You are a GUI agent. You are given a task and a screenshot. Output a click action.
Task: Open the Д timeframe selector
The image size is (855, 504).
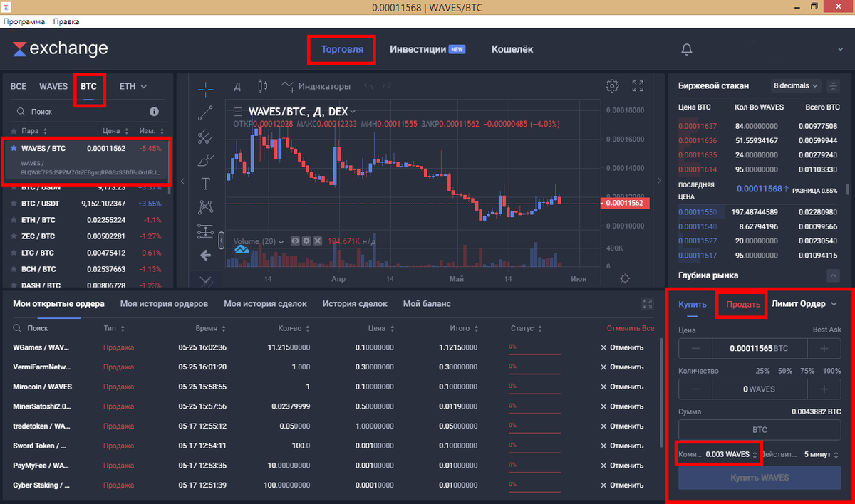237,86
